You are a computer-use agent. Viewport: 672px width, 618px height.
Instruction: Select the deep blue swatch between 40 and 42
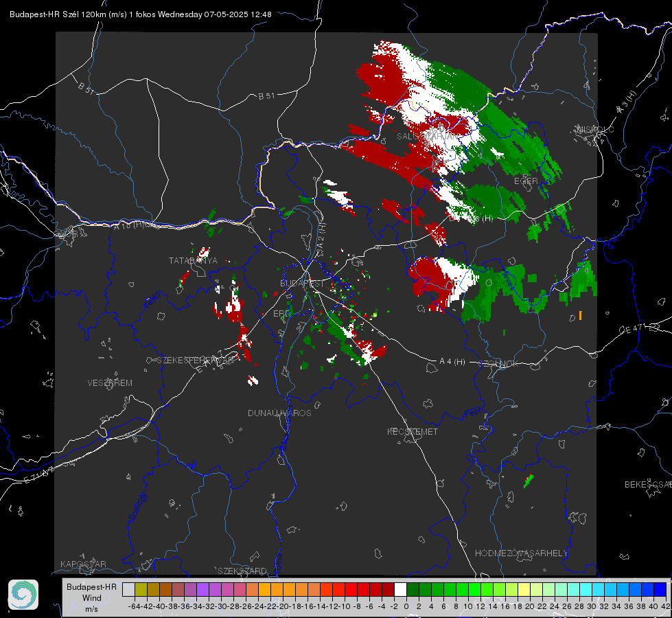pyautogui.click(x=660, y=590)
